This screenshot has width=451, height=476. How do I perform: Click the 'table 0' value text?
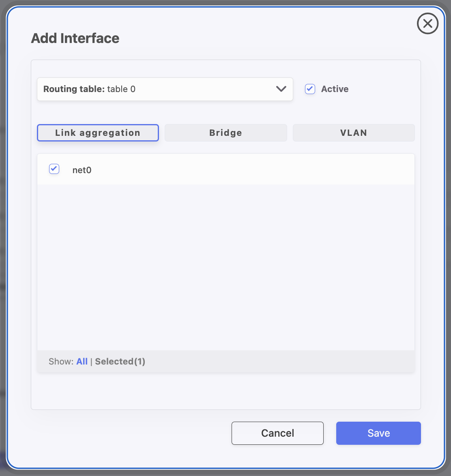coord(121,89)
